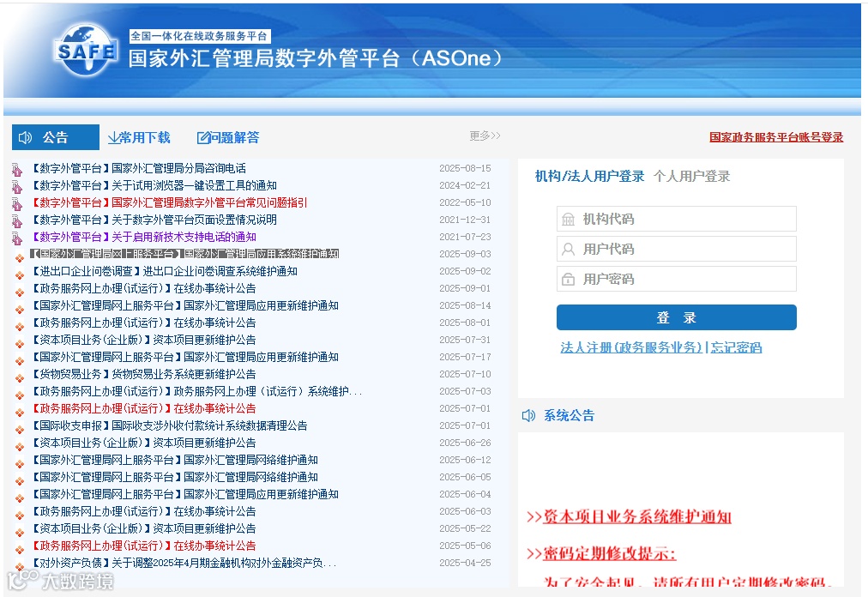
Task: Click the 忘记密码 link
Action: click(736, 347)
